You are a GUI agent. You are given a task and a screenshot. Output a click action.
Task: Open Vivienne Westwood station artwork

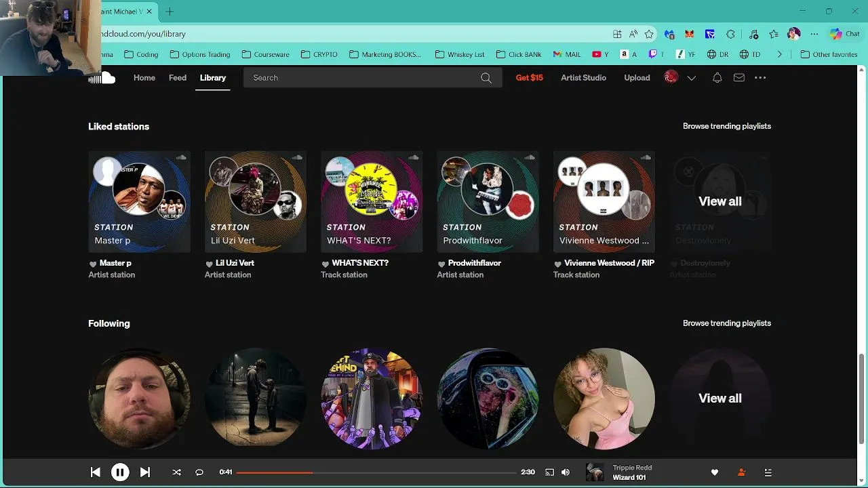tap(604, 201)
